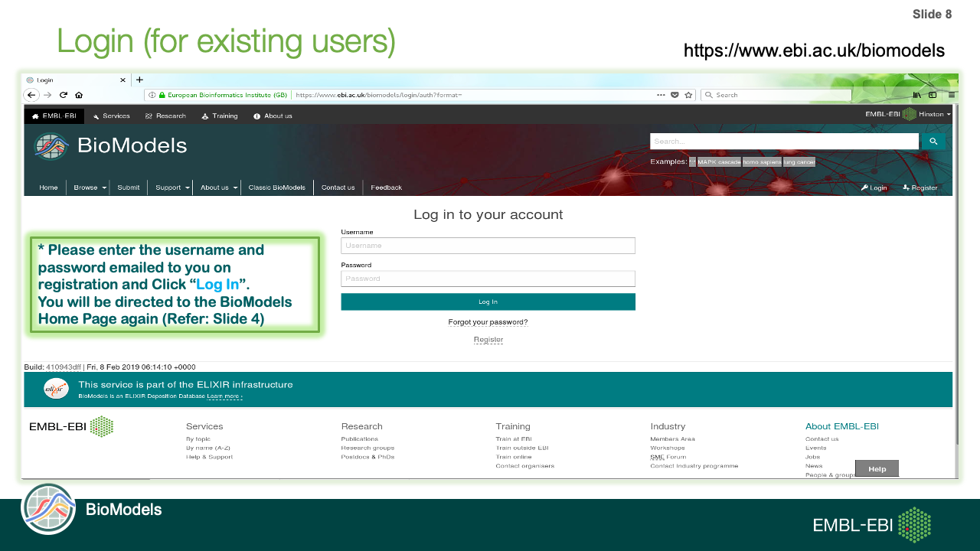The height and width of the screenshot is (551, 980).
Task: Open a new browser tab with plus
Action: point(139,80)
